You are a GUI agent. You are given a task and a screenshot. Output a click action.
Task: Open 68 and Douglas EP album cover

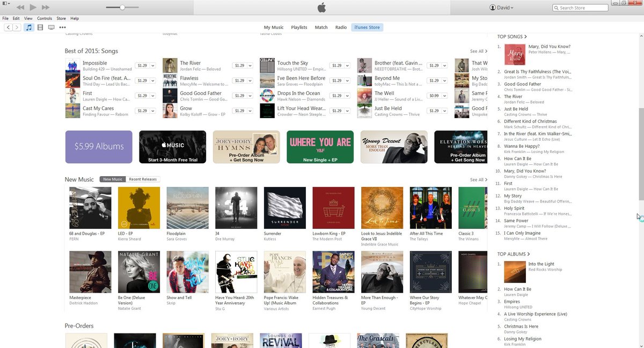90,208
